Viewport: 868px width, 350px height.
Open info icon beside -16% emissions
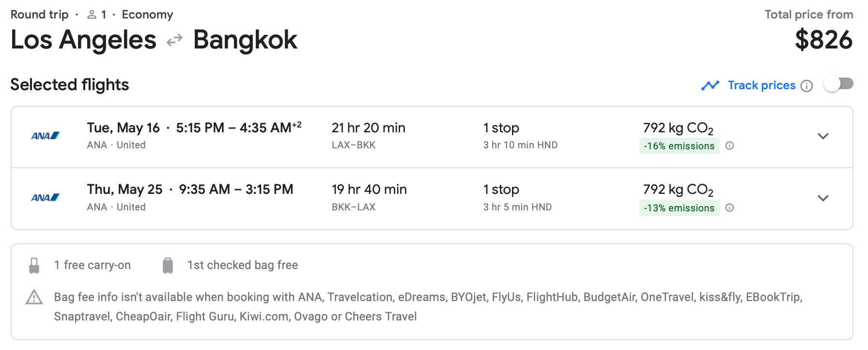click(x=729, y=146)
